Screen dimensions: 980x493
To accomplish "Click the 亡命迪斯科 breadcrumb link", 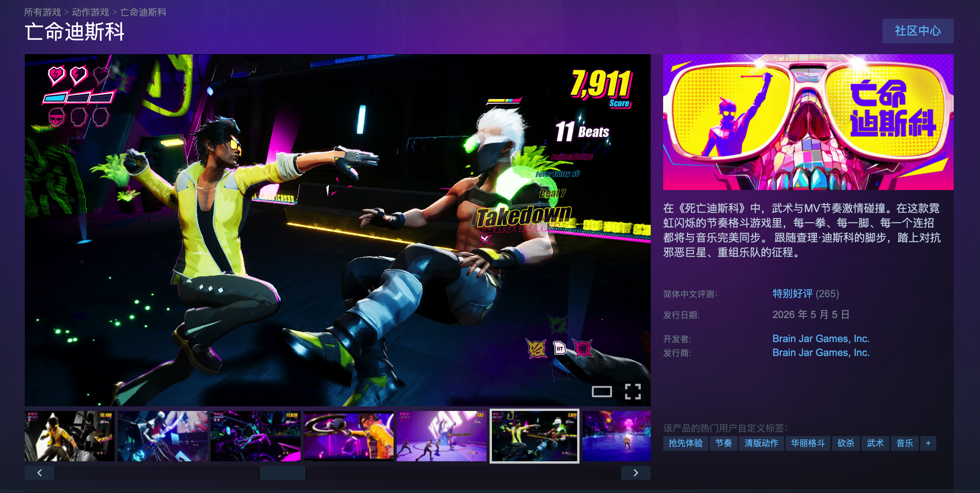I will [143, 12].
